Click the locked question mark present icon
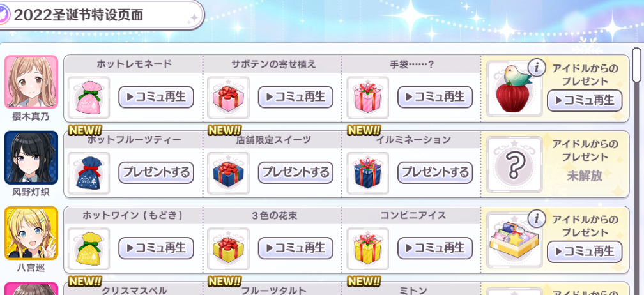This screenshot has width=644, height=295. click(x=514, y=164)
